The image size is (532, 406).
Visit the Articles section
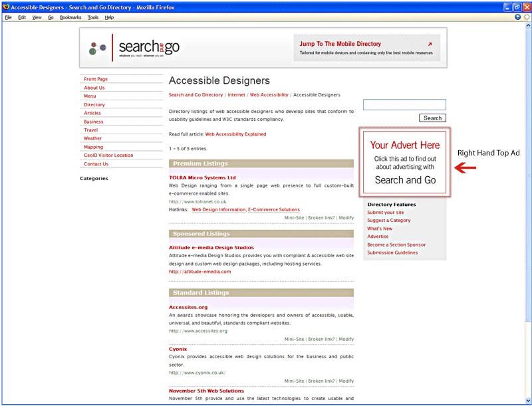point(92,113)
